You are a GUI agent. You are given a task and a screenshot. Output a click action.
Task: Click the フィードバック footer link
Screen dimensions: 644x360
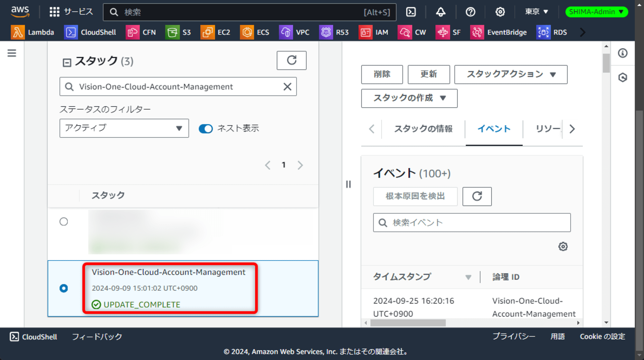point(97,336)
